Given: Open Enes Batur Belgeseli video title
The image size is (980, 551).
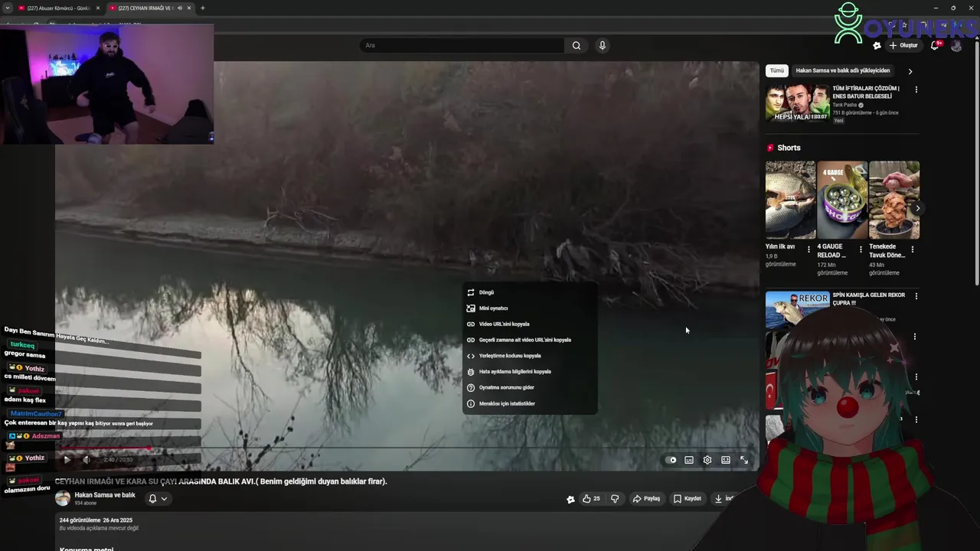Looking at the screenshot, I should (866, 92).
